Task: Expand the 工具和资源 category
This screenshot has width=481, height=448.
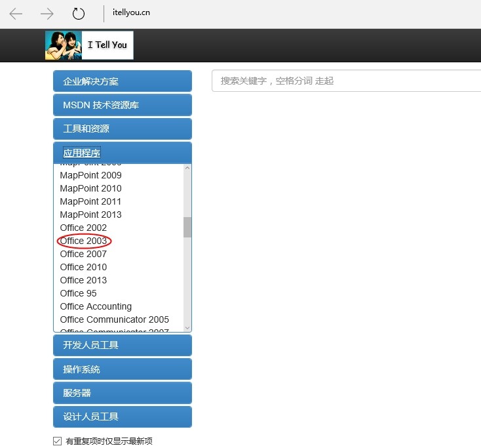Action: (123, 129)
